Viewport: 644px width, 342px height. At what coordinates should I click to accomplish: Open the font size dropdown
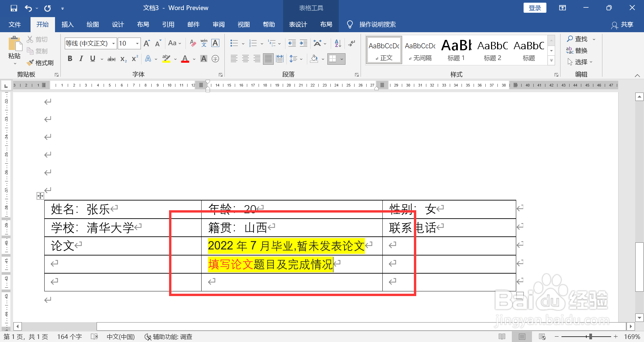click(137, 44)
